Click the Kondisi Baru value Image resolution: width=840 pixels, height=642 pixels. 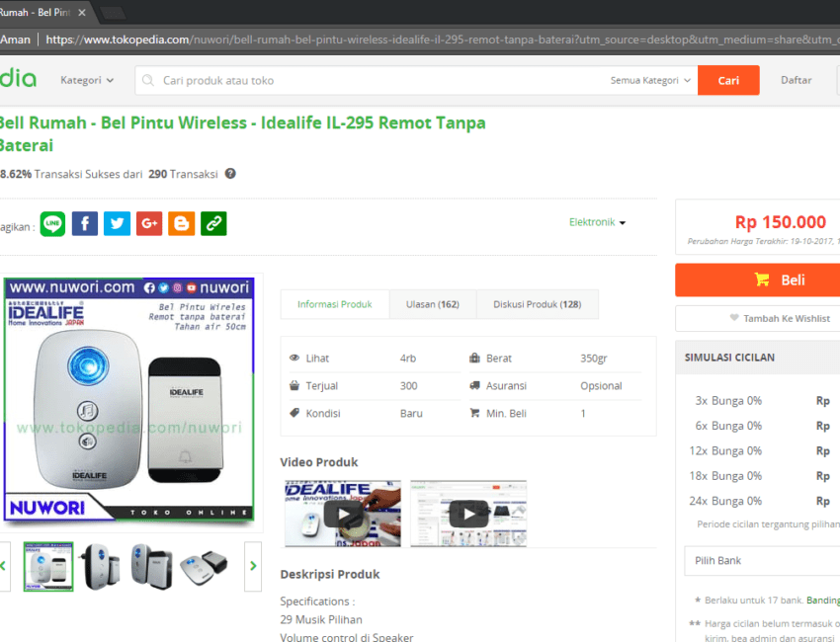pyautogui.click(x=411, y=414)
